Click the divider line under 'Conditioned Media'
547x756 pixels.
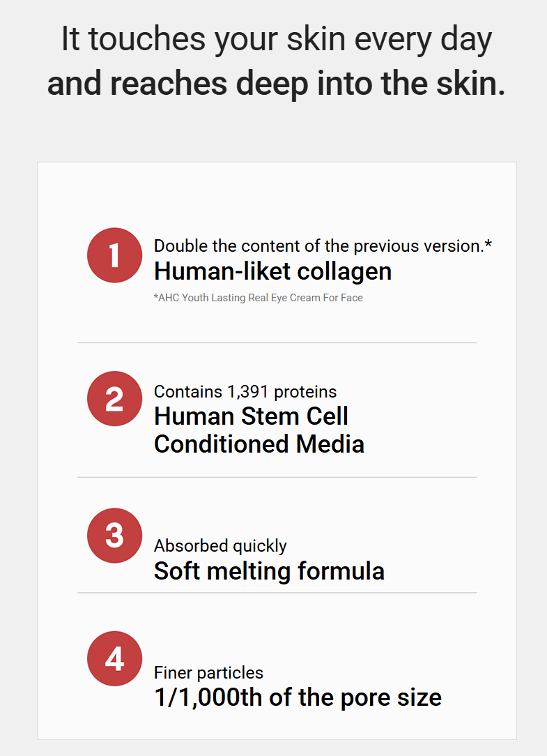tap(277, 477)
